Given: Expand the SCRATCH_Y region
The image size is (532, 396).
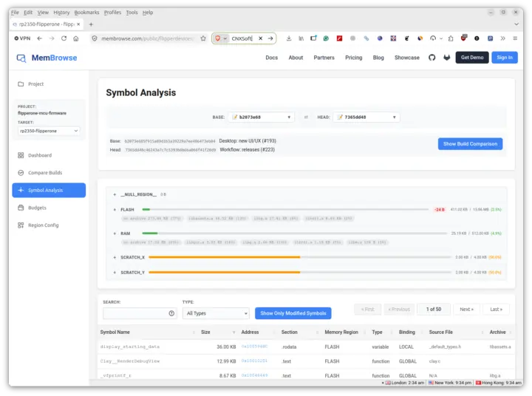Looking at the screenshot, I should point(115,273).
